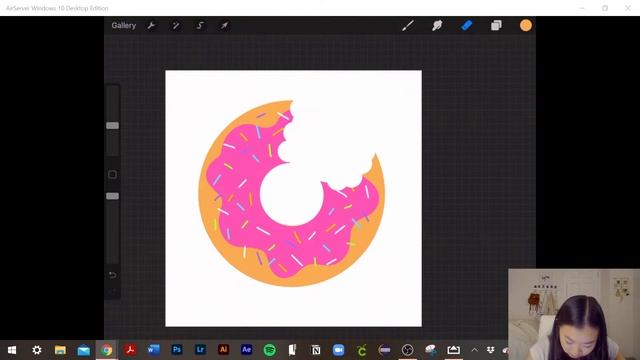The image size is (640, 360).
Task: Open OBS Studio from taskbar
Action: (407, 350)
